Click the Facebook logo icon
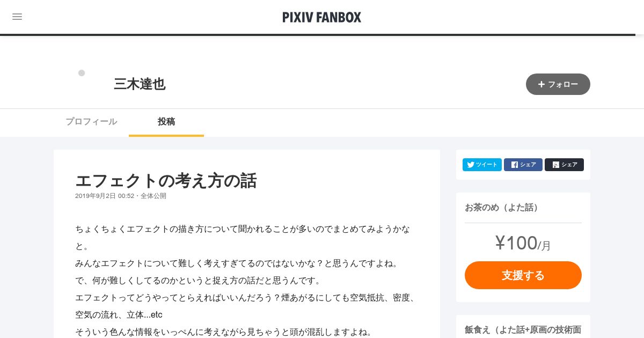644x338 pixels. [515, 165]
